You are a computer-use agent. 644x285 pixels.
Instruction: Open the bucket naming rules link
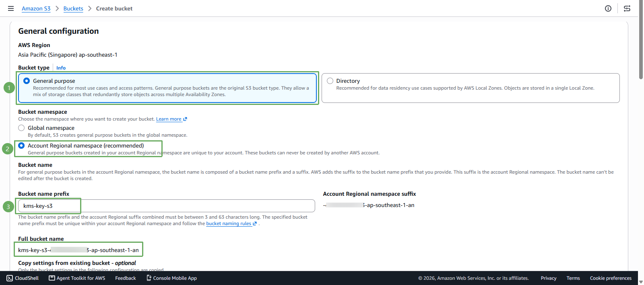(x=229, y=223)
